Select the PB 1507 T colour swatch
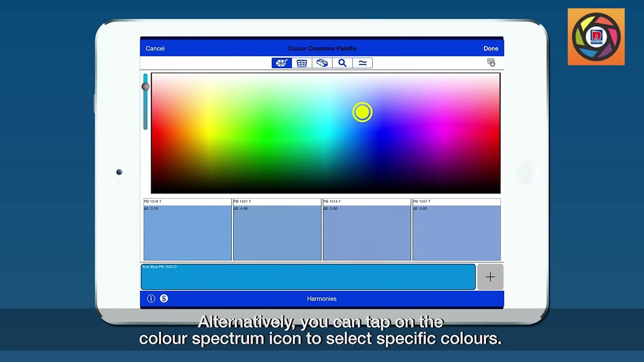This screenshot has height=362, width=644. [456, 230]
